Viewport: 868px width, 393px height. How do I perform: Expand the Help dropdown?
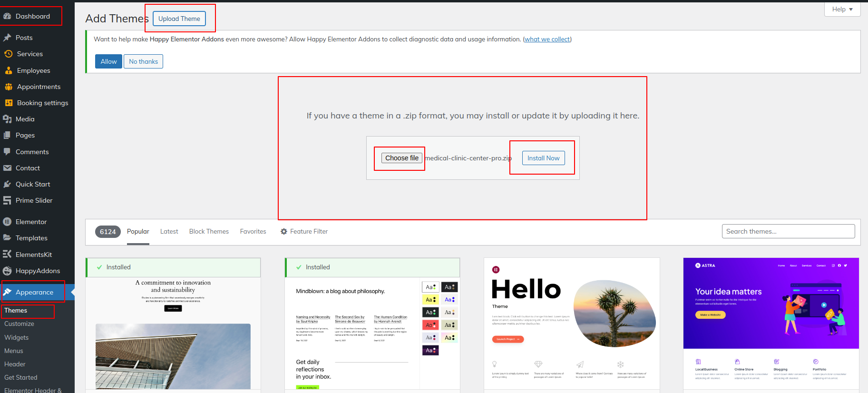842,9
